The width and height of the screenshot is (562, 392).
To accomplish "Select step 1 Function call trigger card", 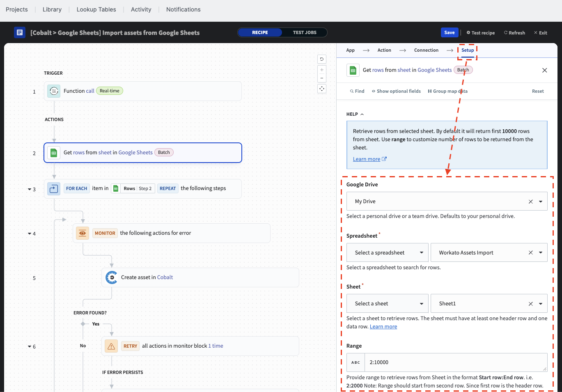I will (143, 91).
